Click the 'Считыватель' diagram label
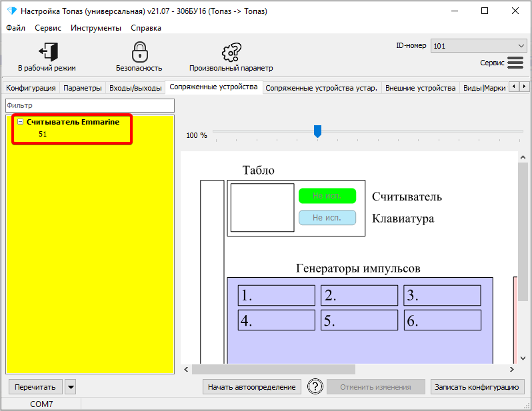The width and height of the screenshot is (532, 411). coord(407,197)
